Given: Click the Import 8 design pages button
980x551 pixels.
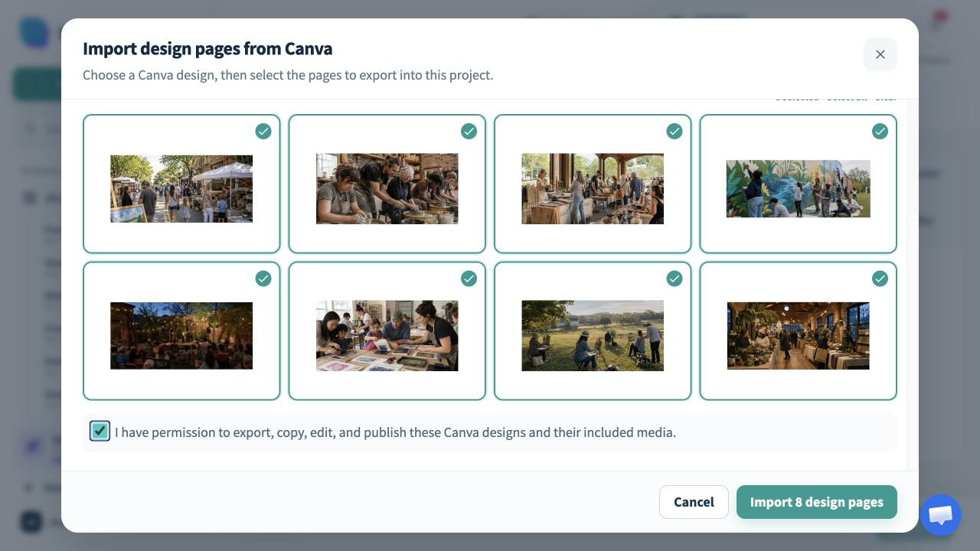Looking at the screenshot, I should pyautogui.click(x=816, y=502).
